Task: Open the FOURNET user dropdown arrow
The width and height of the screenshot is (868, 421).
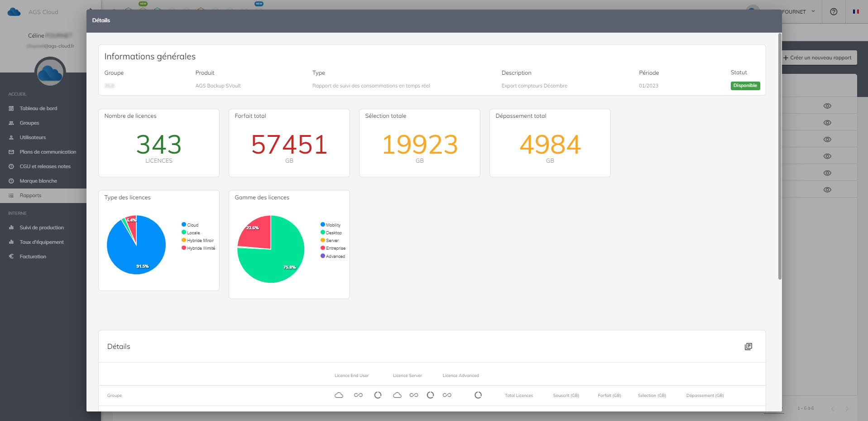Action: (813, 11)
